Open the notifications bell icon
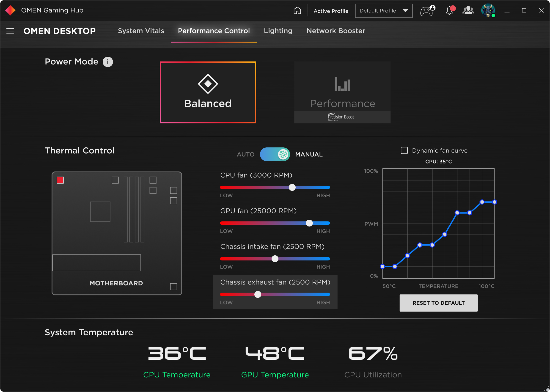This screenshot has height=392, width=550. click(x=450, y=11)
